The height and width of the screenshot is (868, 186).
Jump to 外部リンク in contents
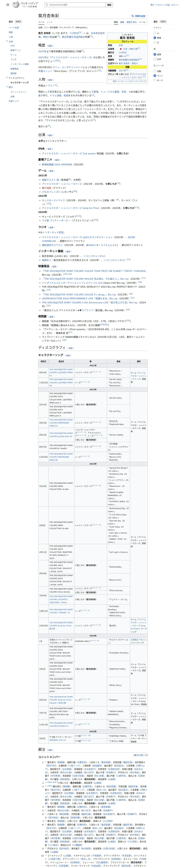14,101
